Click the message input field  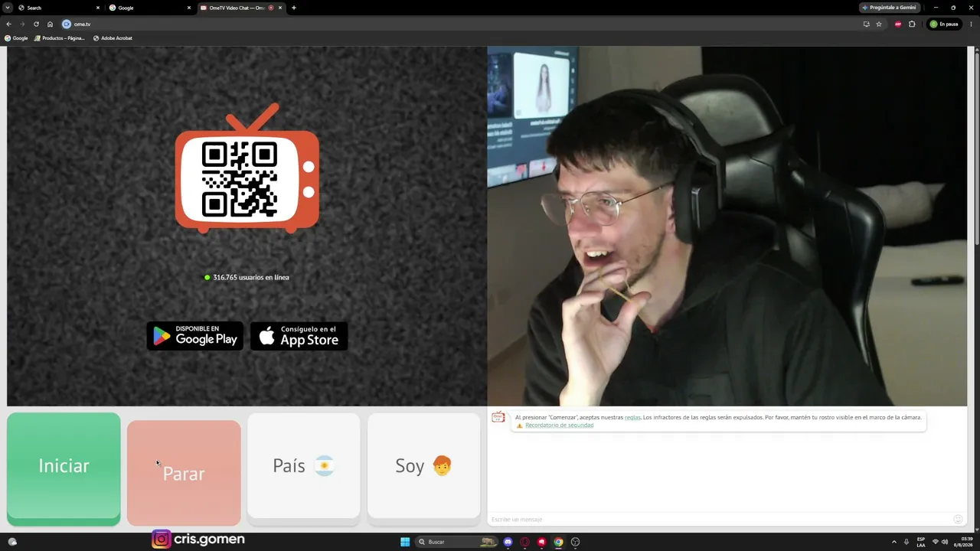(x=720, y=520)
